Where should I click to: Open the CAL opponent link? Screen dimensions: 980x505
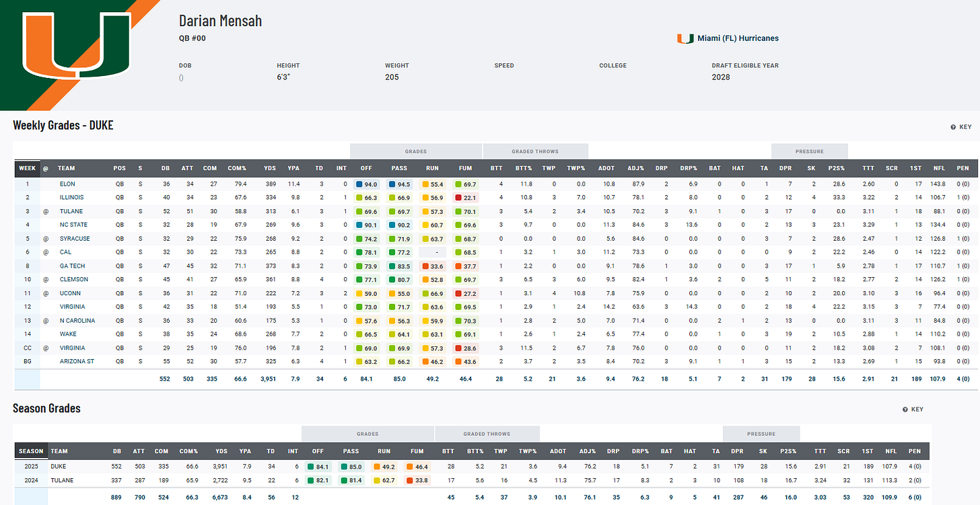coord(65,252)
